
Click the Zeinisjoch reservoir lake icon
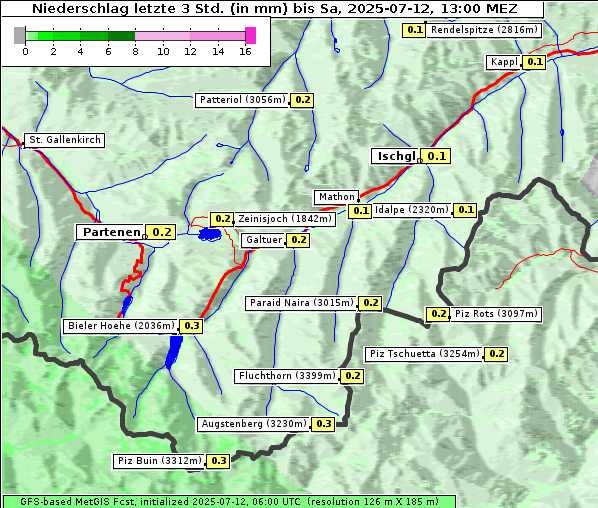click(210, 234)
